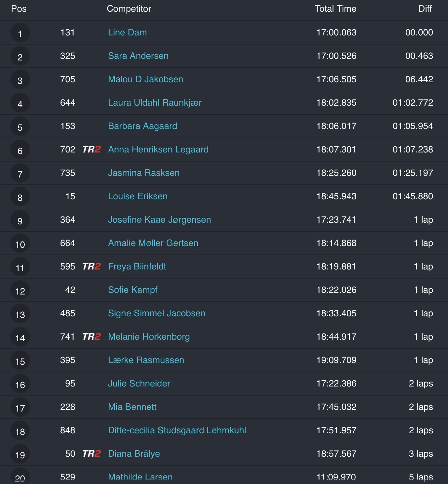Screen dimensions: 448x484
Task: Click TR2 icon next to Melanie Horkenborg
Action: pos(91,337)
